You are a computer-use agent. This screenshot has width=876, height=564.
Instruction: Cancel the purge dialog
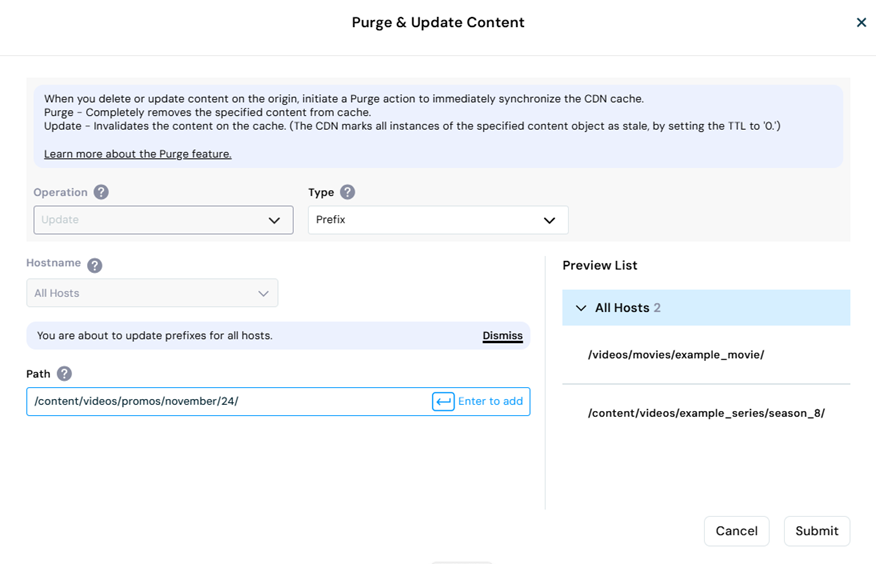(736, 531)
